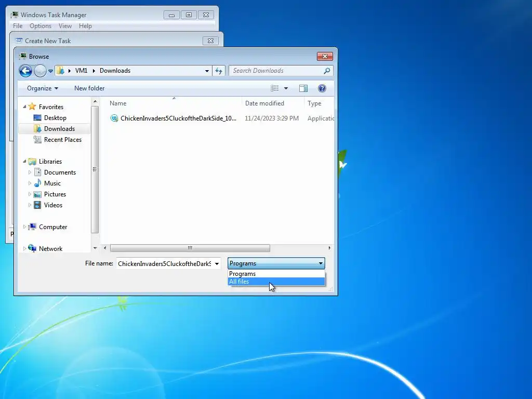Close the Create New Task window
The width and height of the screenshot is (532, 399).
pos(210,41)
